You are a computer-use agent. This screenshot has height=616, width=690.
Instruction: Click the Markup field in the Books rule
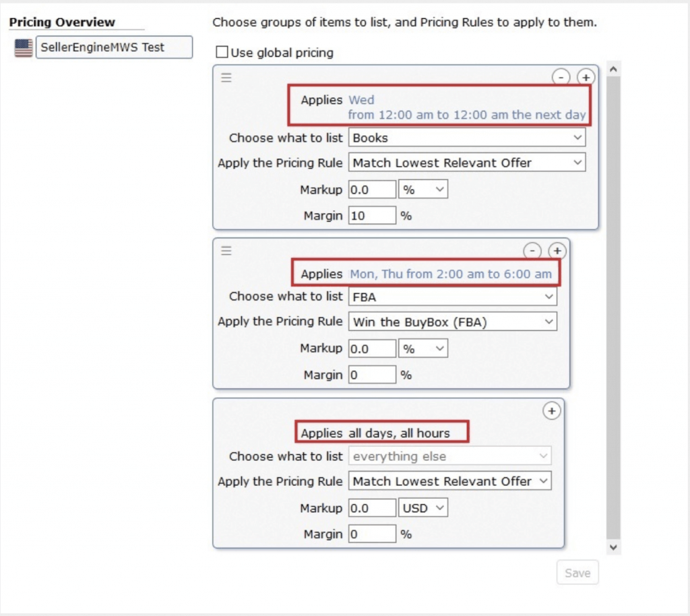[x=372, y=189]
